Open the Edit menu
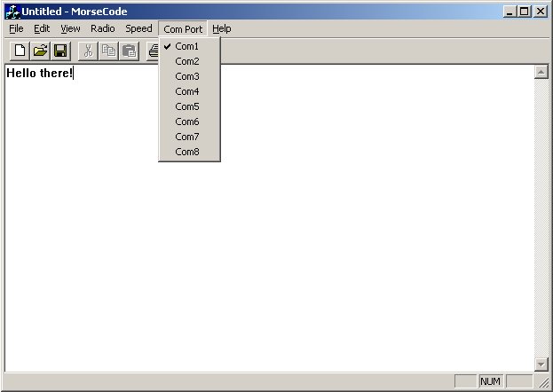Image resolution: width=553 pixels, height=392 pixels. point(42,28)
